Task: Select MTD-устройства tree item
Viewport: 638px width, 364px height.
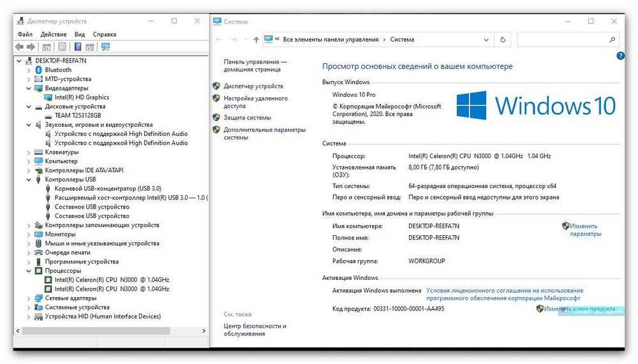Action: coord(68,79)
